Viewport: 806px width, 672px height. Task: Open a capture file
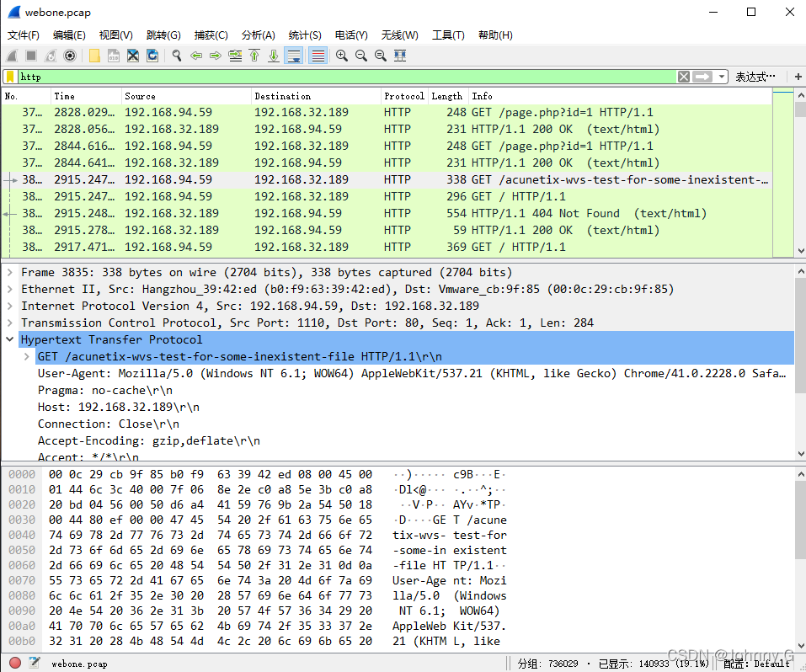tap(94, 56)
